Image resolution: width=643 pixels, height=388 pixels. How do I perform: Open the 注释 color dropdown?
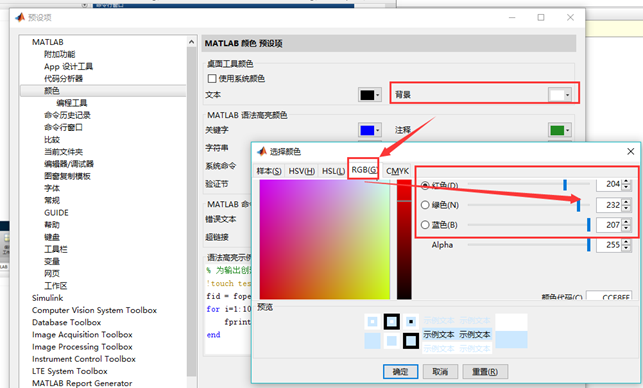pos(560,130)
